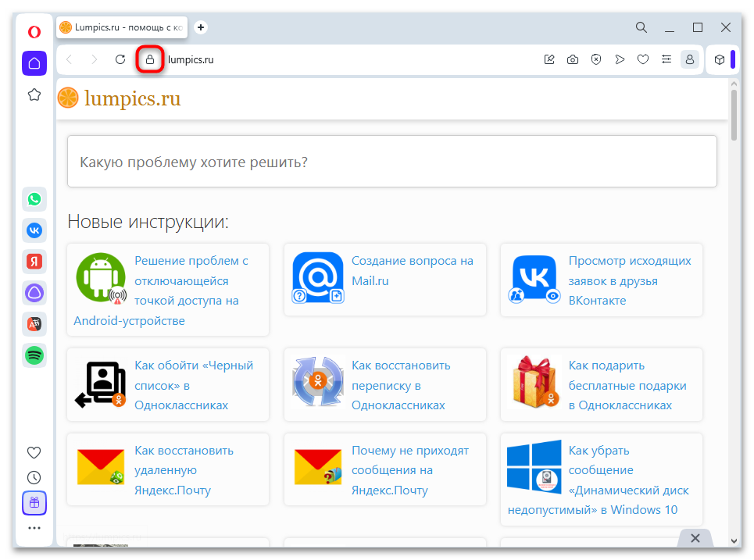This screenshot has height=560, width=754.
Task: Take a snapshot with camera icon
Action: click(572, 59)
